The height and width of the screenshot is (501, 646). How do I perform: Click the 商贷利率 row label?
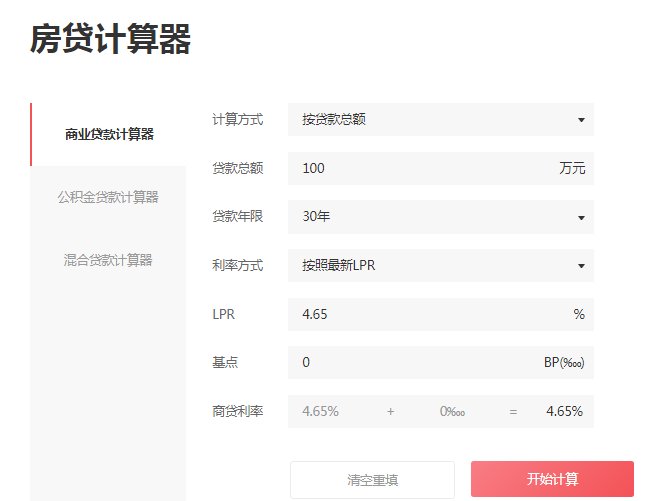[x=238, y=411]
